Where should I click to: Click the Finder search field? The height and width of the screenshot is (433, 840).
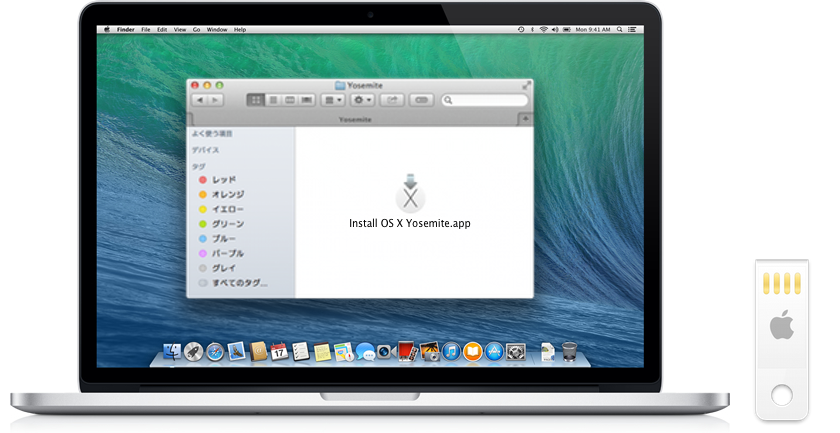tap(485, 100)
